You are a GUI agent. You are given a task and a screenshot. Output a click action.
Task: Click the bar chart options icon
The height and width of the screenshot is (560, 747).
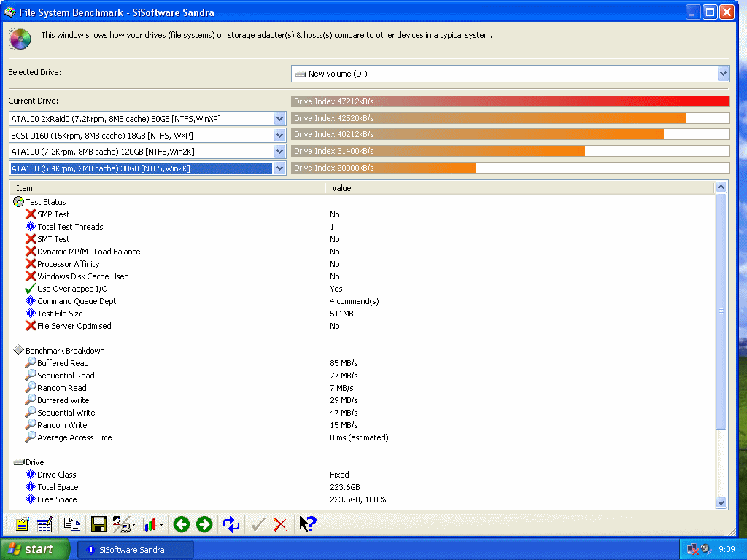coord(152,524)
